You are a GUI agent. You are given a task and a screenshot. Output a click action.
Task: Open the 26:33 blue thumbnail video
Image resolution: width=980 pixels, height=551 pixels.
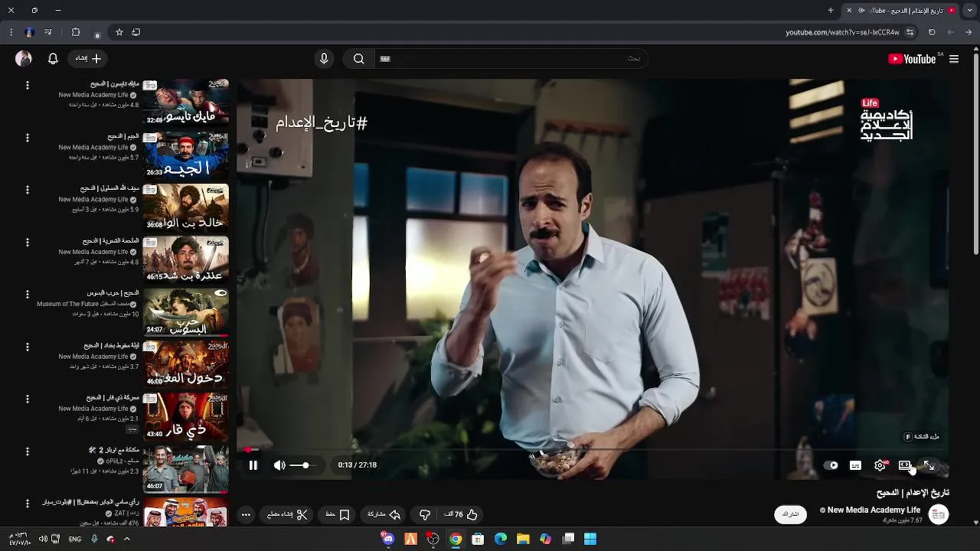[x=186, y=155]
